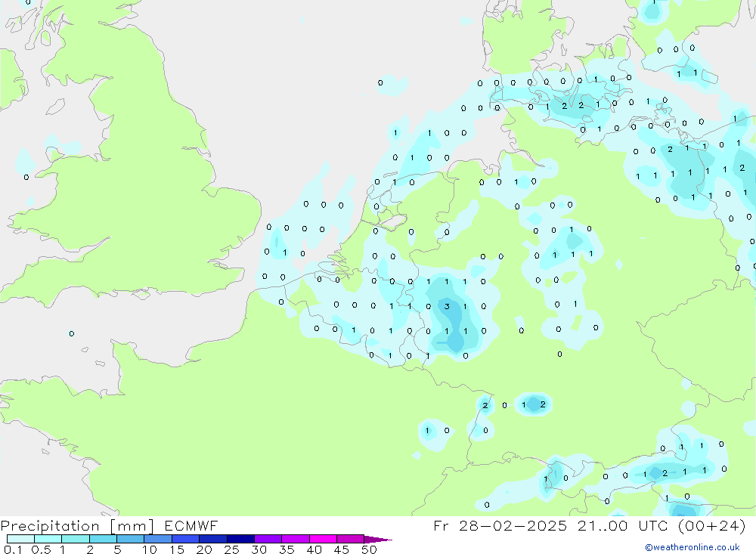The image size is (756, 554).
Task: Click the 'Precipitation [mm]' title text
Action: pos(77,525)
